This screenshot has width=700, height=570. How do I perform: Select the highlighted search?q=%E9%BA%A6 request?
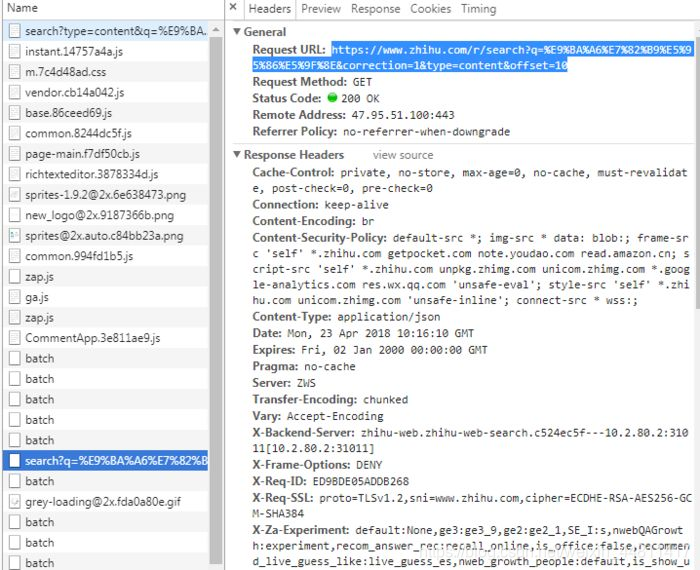(x=106, y=461)
